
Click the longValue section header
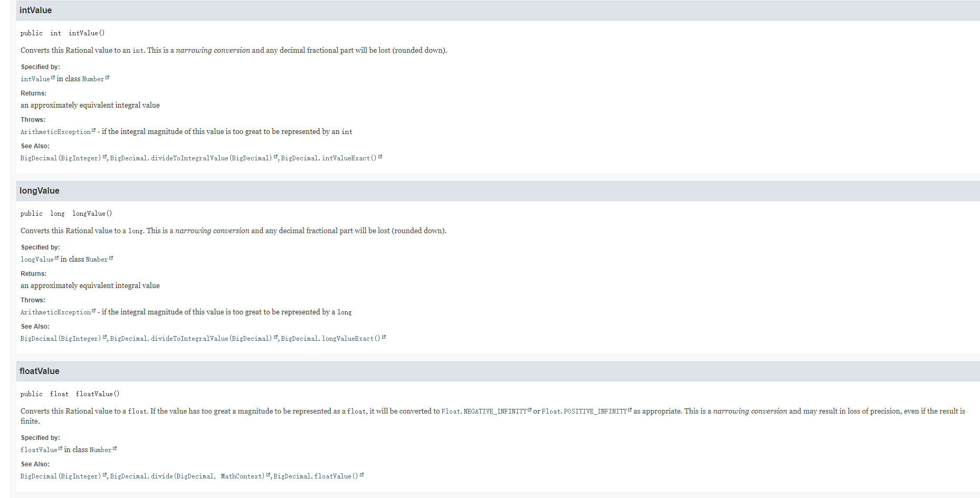pyautogui.click(x=39, y=190)
